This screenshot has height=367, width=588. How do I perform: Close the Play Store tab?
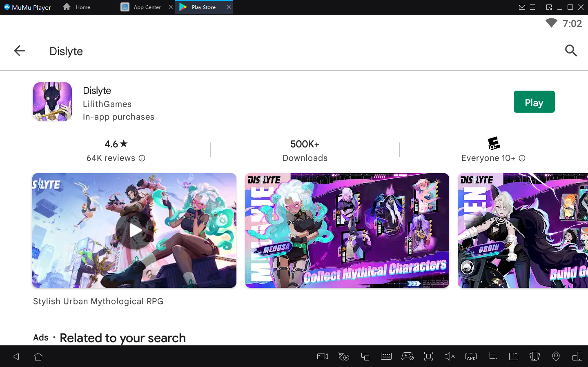229,7
